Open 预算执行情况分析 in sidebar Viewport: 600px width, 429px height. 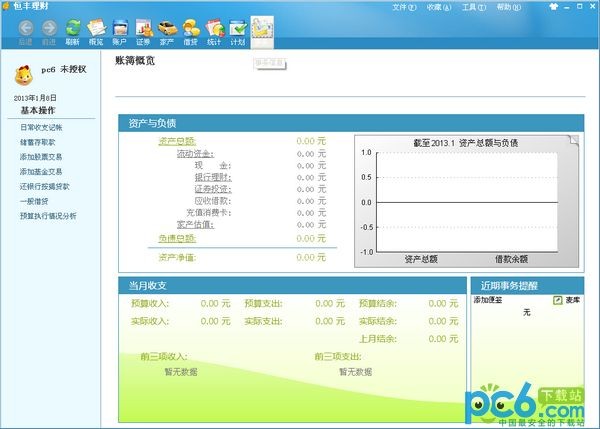[48, 216]
